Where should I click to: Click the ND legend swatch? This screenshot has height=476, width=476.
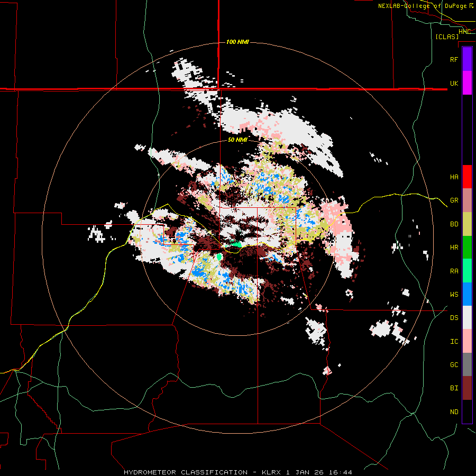[467, 411]
